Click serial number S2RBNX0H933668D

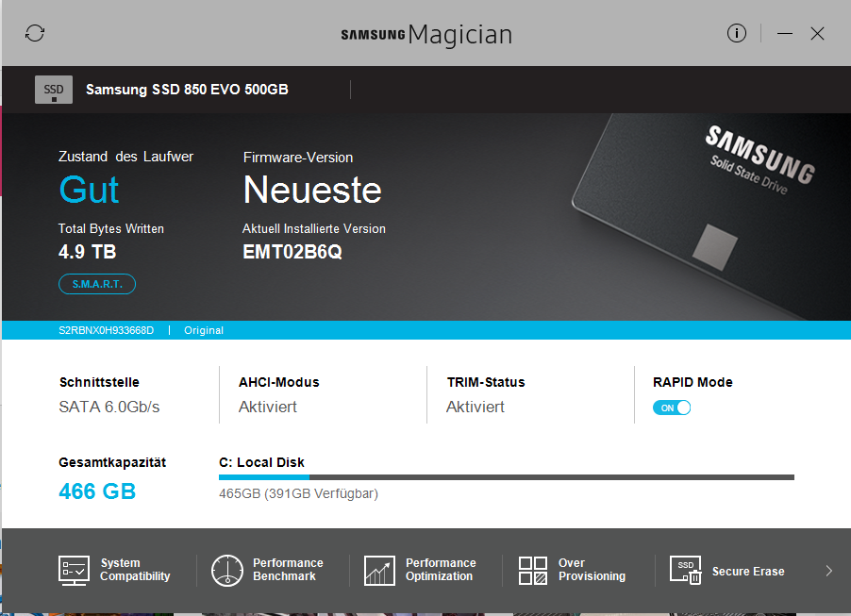[x=106, y=330]
